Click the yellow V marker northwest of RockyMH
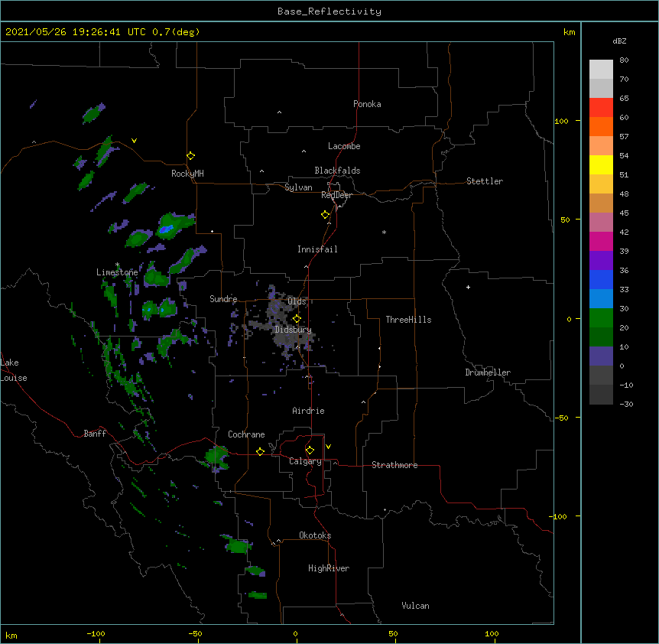Image resolution: width=659 pixels, height=644 pixels. [x=134, y=141]
